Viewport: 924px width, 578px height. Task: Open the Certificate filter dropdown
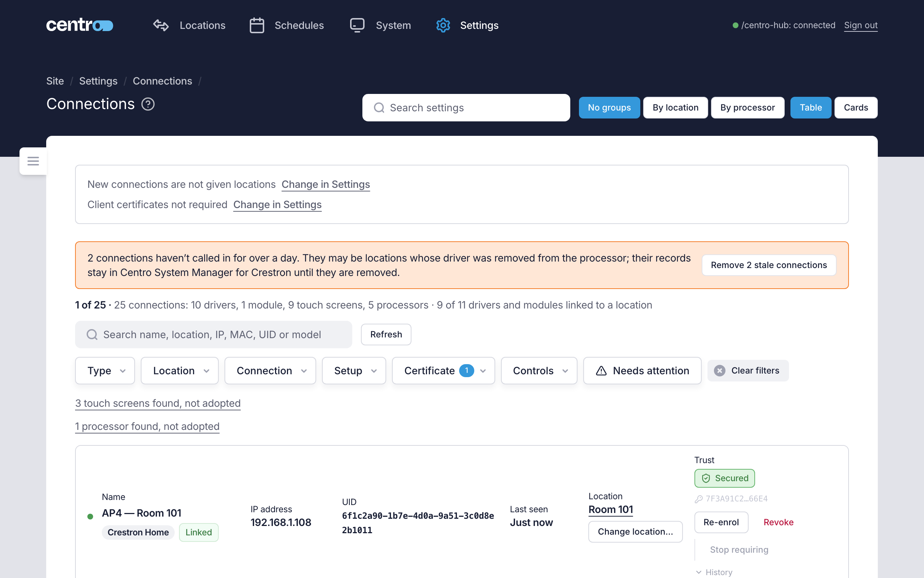443,370
